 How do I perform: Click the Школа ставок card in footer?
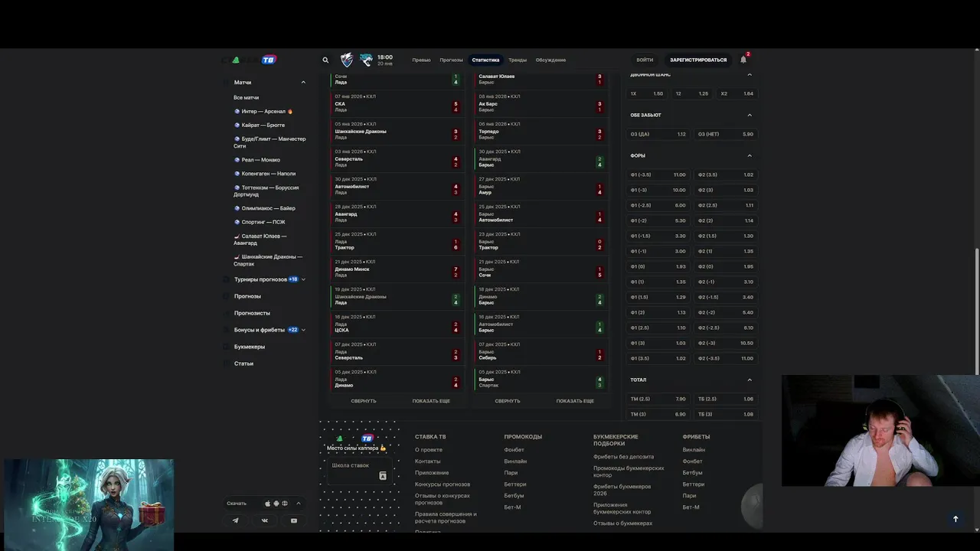pos(361,471)
